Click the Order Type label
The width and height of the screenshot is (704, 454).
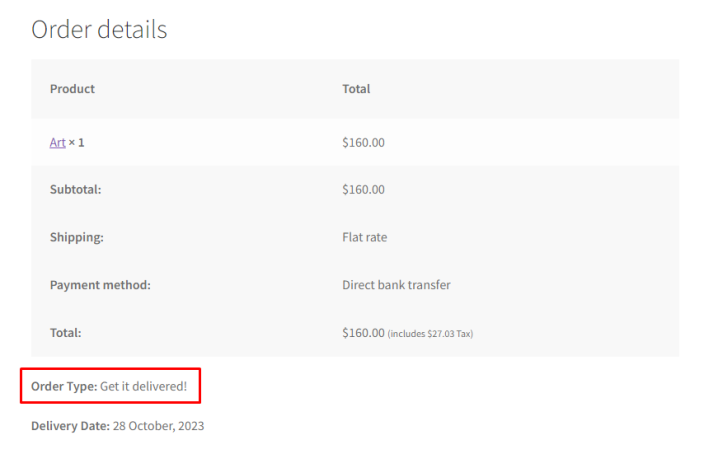coord(64,387)
